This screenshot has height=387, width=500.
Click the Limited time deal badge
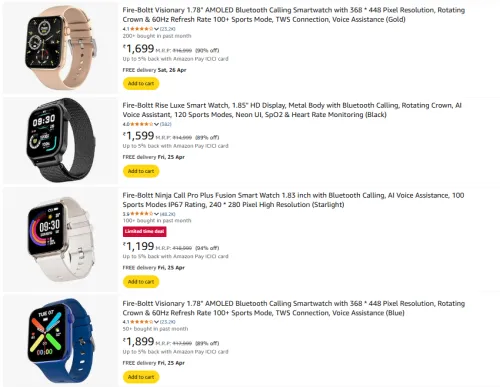pos(145,231)
